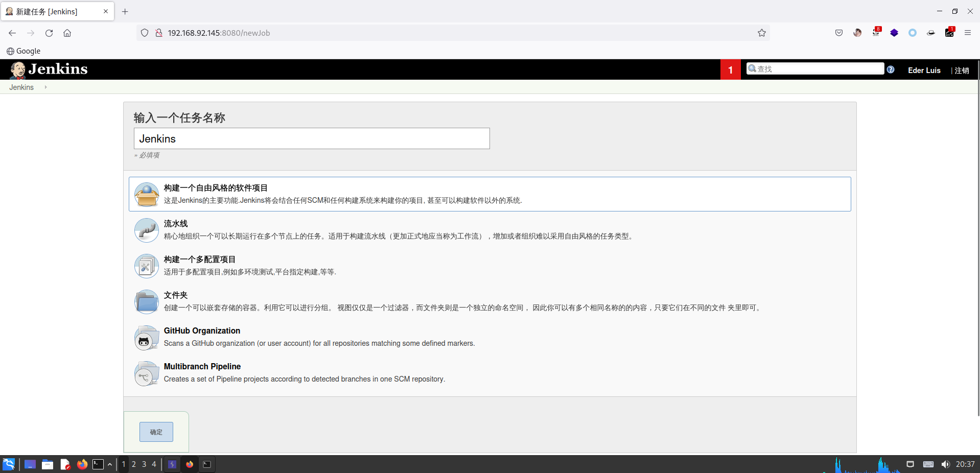Select the open Jenkins browser tab
The width and height of the screenshot is (980, 473).
coord(57,11)
